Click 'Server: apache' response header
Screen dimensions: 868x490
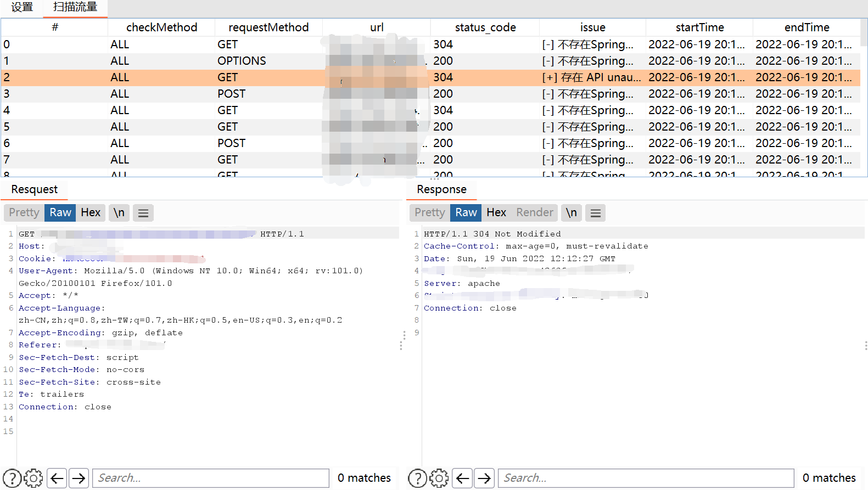tap(462, 283)
